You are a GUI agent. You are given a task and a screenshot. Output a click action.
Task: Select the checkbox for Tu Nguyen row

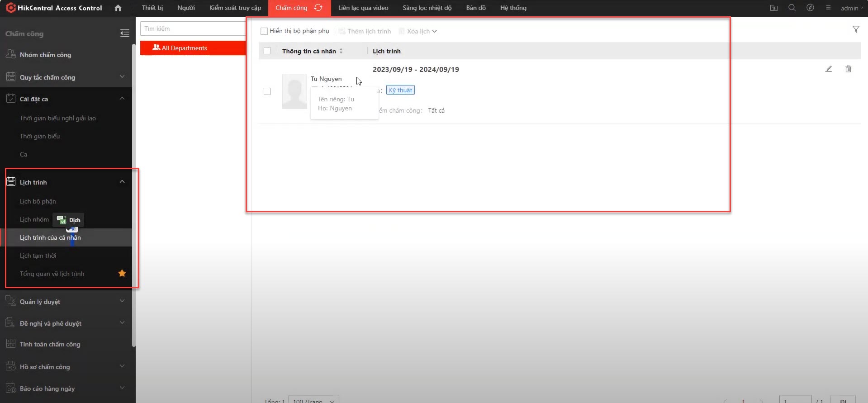point(267,91)
